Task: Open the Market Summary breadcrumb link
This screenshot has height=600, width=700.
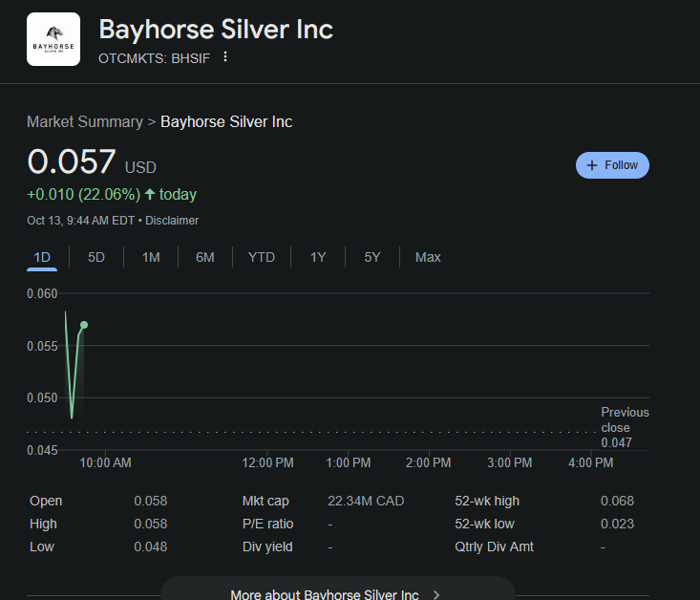Action: click(85, 122)
